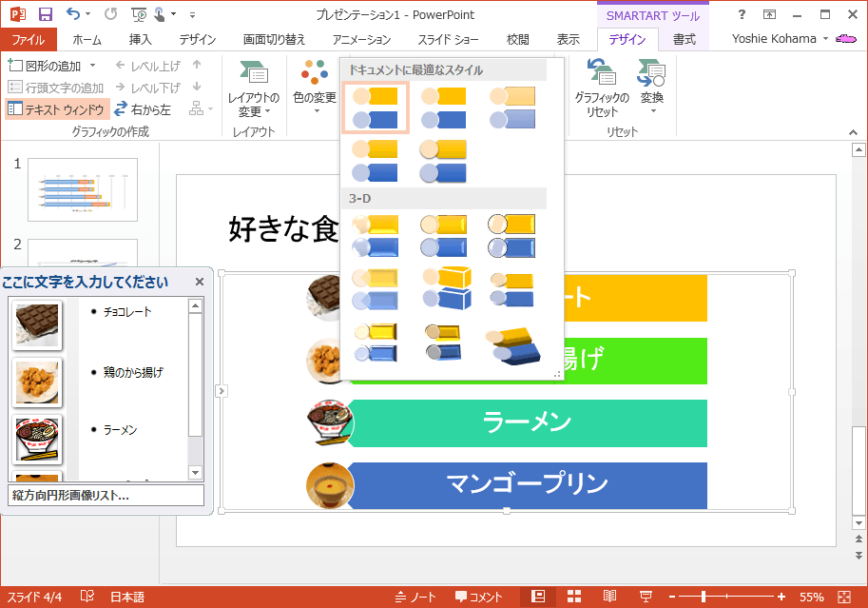This screenshot has height=608, width=868.
Task: Click the fried chicken picture in text pane
Action: tap(37, 382)
